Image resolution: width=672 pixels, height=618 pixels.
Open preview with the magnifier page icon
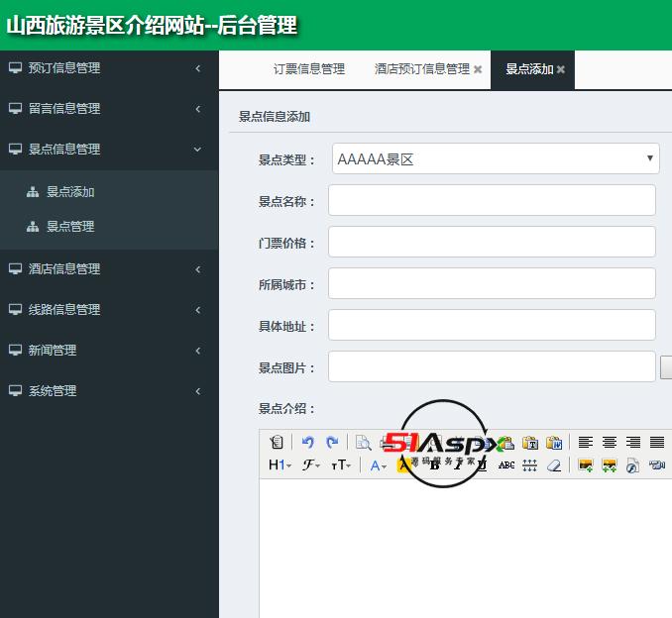tap(363, 442)
